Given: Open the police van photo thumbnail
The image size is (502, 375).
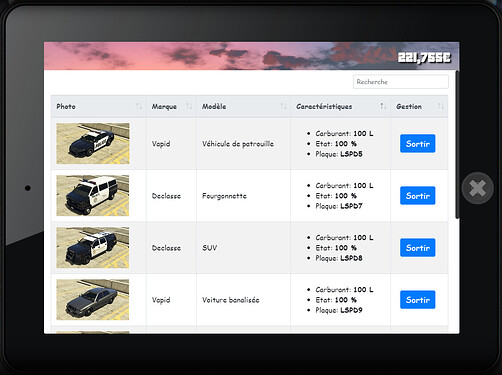Looking at the screenshot, I should click(x=93, y=196).
